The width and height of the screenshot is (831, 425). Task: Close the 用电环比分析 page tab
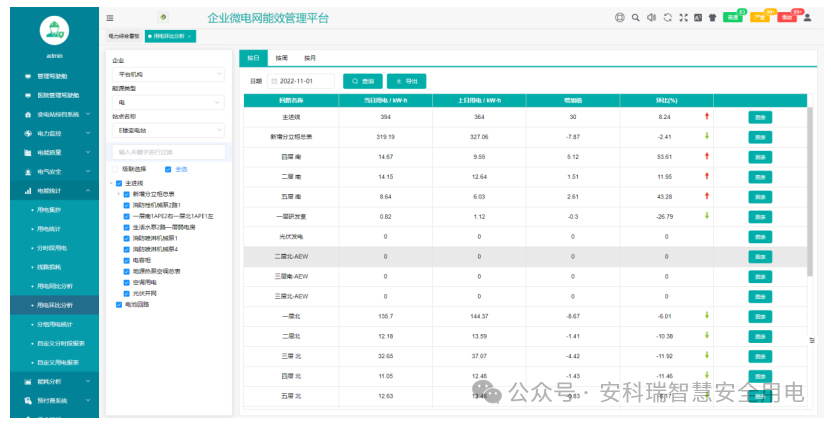189,37
